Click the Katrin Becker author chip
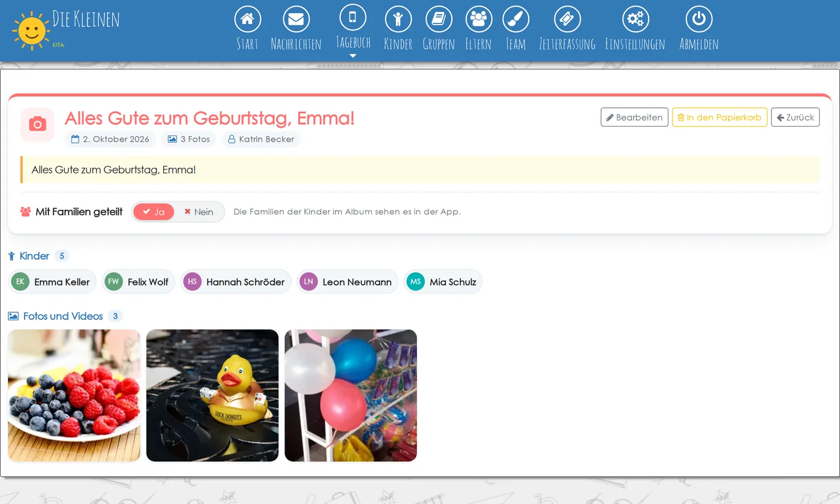This screenshot has width=840, height=504. (261, 139)
